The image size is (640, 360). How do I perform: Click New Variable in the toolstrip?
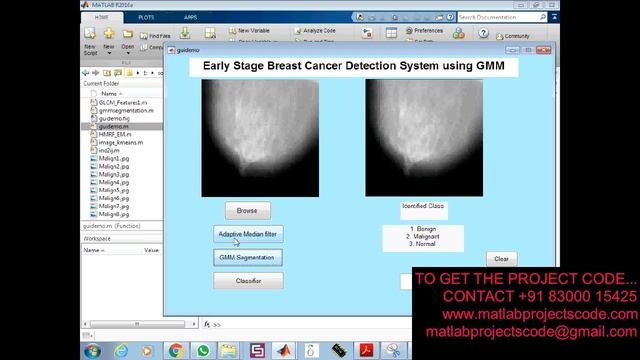pos(249,31)
